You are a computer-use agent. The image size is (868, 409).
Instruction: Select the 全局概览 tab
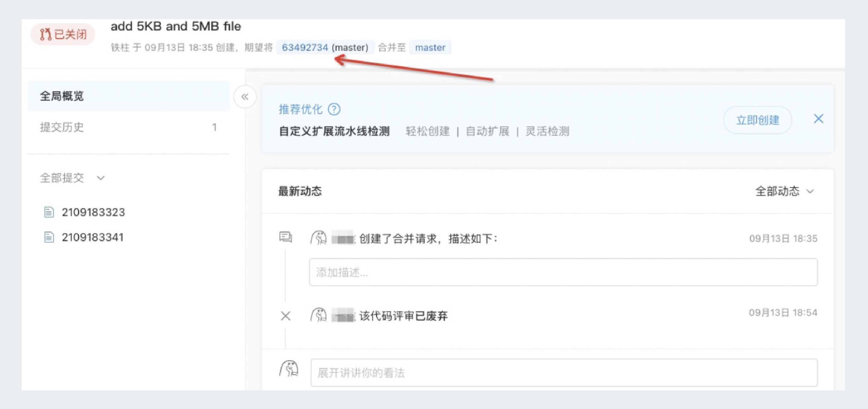coord(128,96)
